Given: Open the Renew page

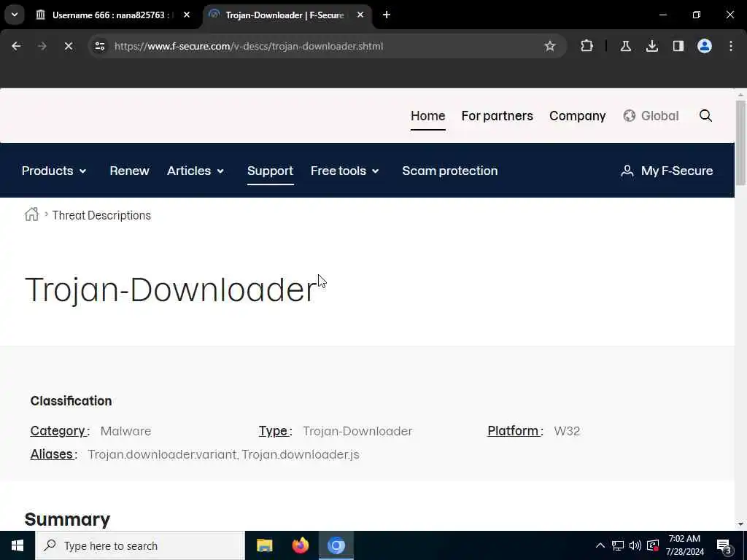Looking at the screenshot, I should tap(129, 171).
